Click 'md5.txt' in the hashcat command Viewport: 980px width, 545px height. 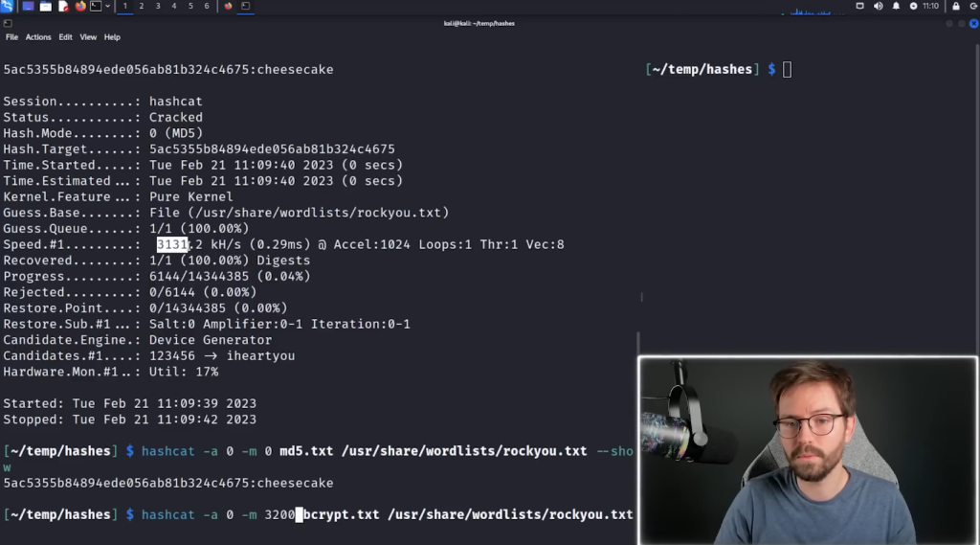306,451
